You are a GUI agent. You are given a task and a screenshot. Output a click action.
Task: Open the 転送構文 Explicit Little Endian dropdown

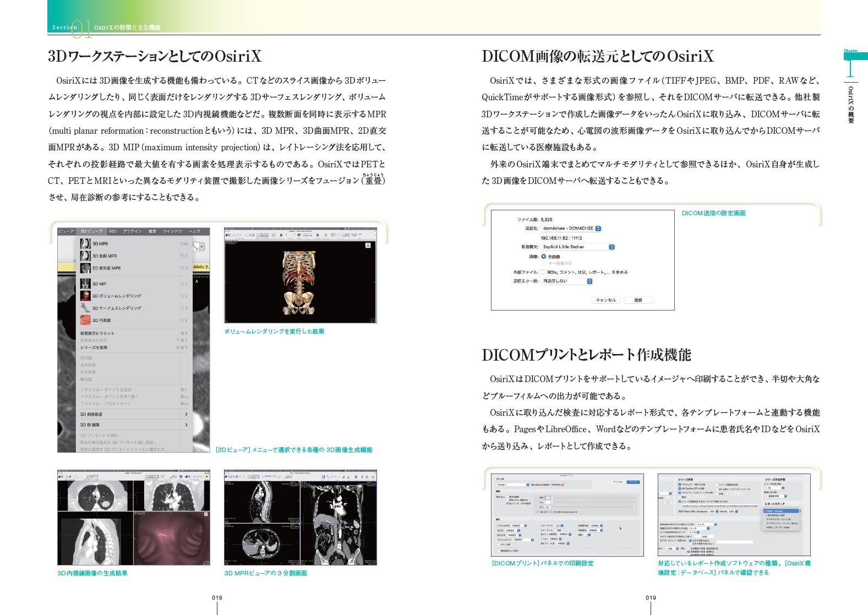pyautogui.click(x=577, y=247)
